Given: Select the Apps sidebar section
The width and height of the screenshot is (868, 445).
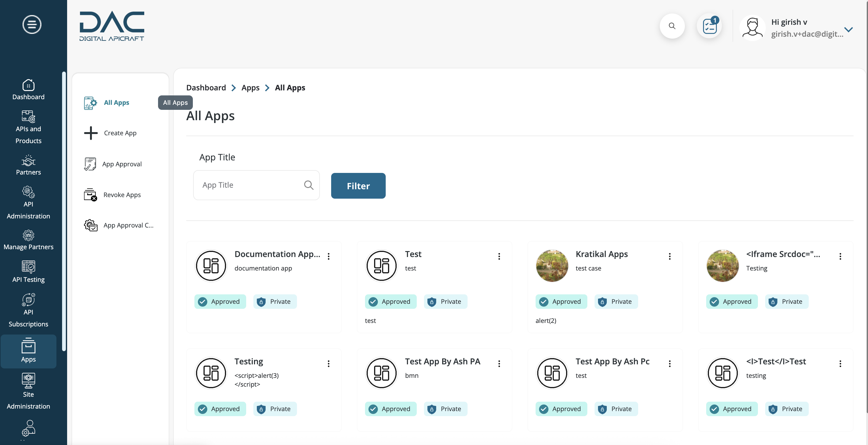Looking at the screenshot, I should point(28,351).
